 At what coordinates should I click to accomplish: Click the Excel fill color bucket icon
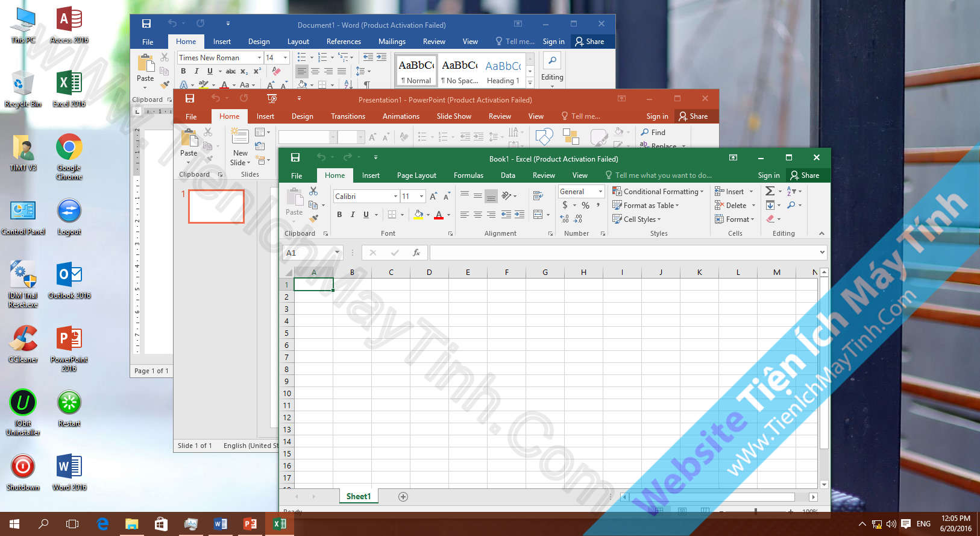click(x=419, y=215)
